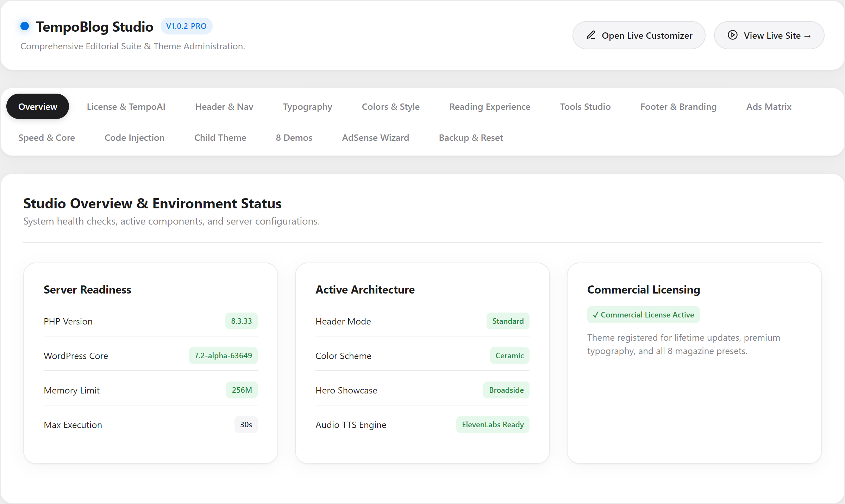This screenshot has width=845, height=504.
Task: Select the Typography tab
Action: click(307, 106)
